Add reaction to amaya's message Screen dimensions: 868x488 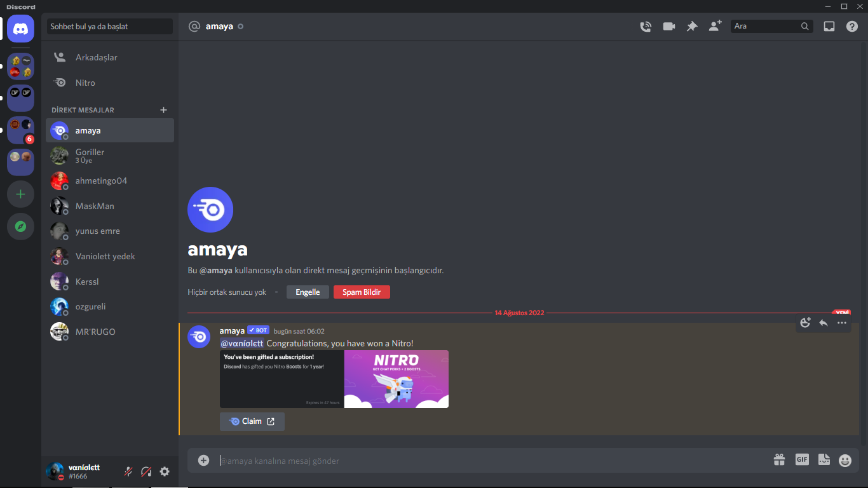805,323
